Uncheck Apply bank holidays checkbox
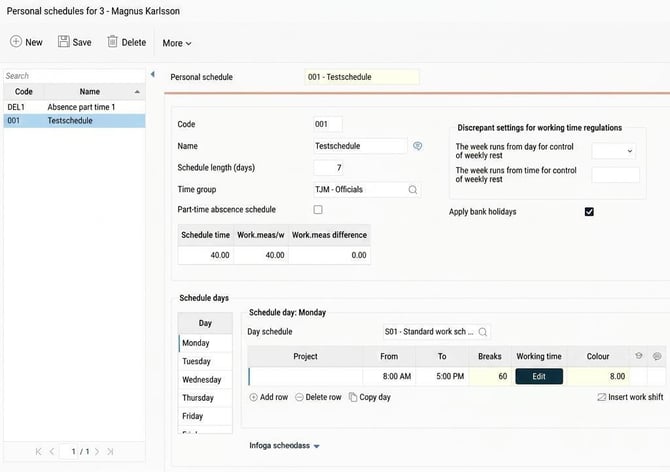The height and width of the screenshot is (472, 670). [589, 212]
